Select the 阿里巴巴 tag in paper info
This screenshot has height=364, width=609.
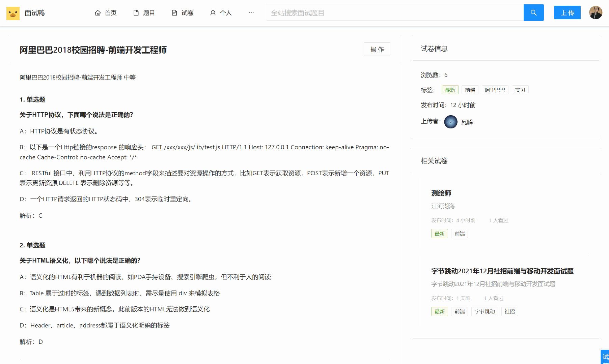pyautogui.click(x=495, y=90)
